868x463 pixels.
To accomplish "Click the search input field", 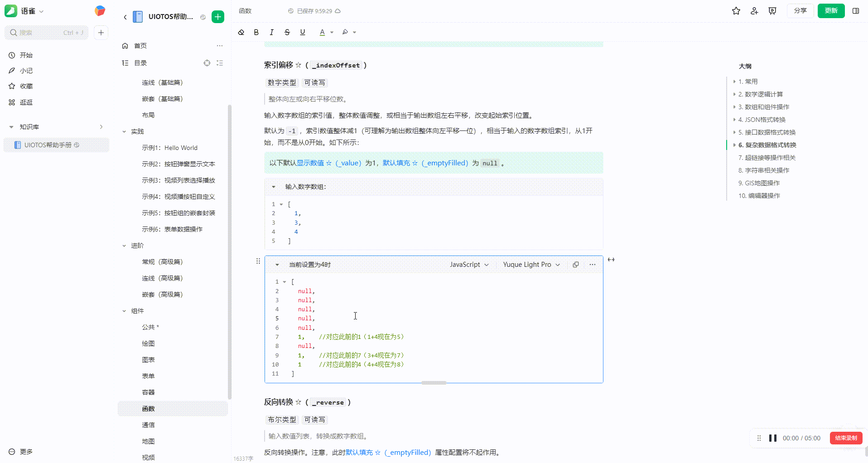I will pyautogui.click(x=45, y=32).
